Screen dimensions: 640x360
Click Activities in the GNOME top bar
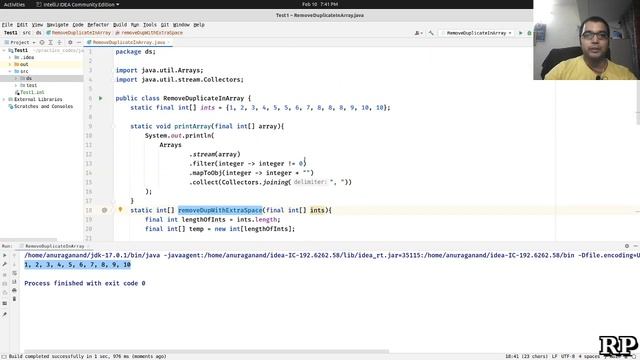pos(14,4)
